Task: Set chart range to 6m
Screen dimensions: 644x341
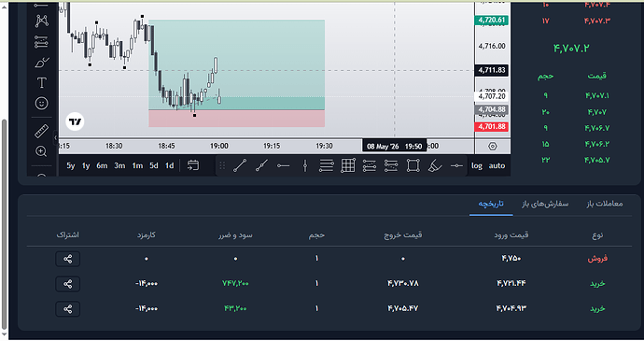Action: point(102,165)
